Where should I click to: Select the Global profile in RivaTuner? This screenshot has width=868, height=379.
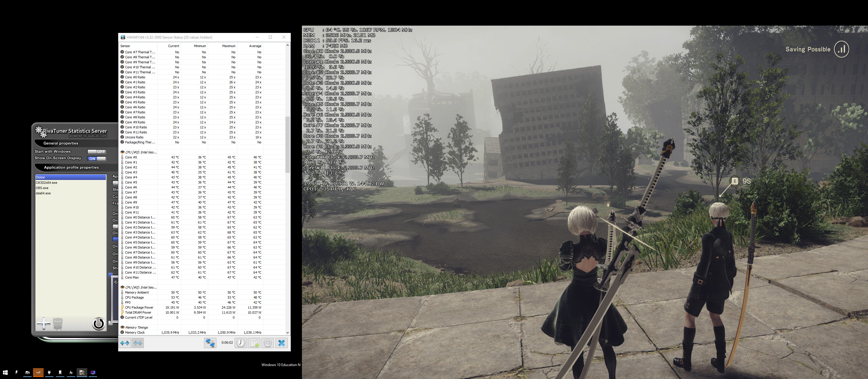(x=70, y=177)
